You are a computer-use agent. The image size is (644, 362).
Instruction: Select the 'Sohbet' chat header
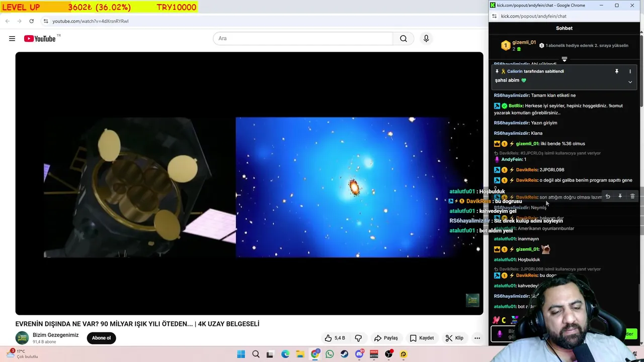pos(564,28)
